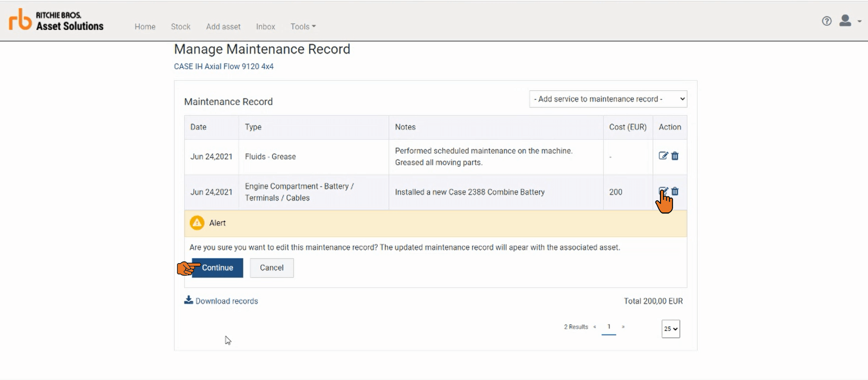Go to the Home page
The width and height of the screenshot is (868, 380).
click(145, 27)
